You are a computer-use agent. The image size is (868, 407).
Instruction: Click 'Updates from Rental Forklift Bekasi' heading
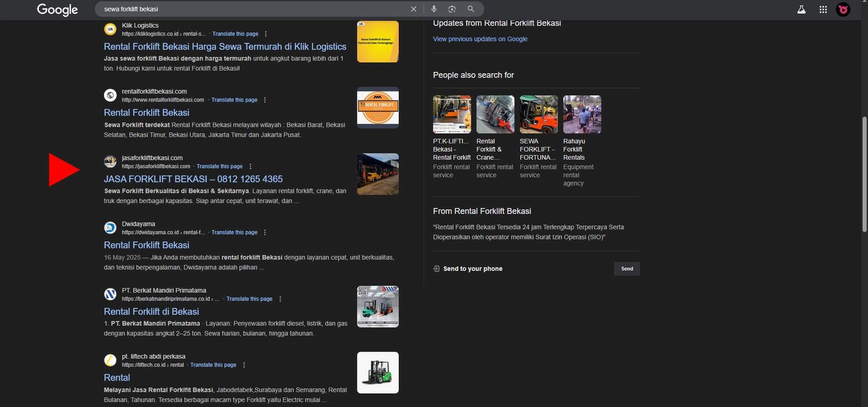[x=497, y=23]
